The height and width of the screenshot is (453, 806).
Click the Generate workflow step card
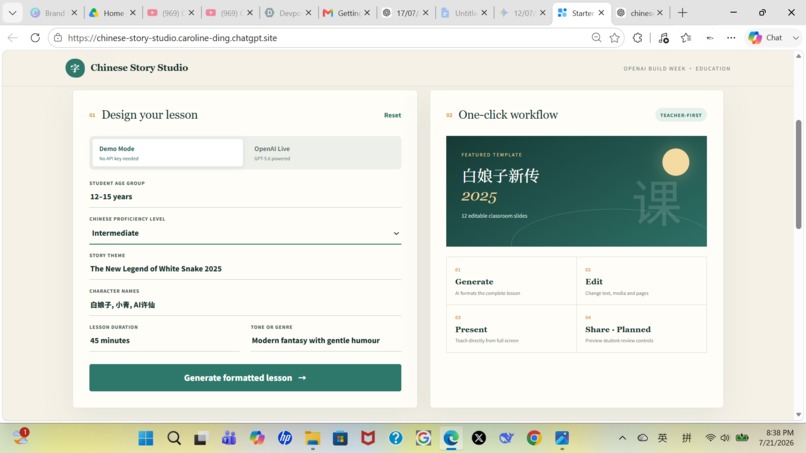(x=511, y=281)
